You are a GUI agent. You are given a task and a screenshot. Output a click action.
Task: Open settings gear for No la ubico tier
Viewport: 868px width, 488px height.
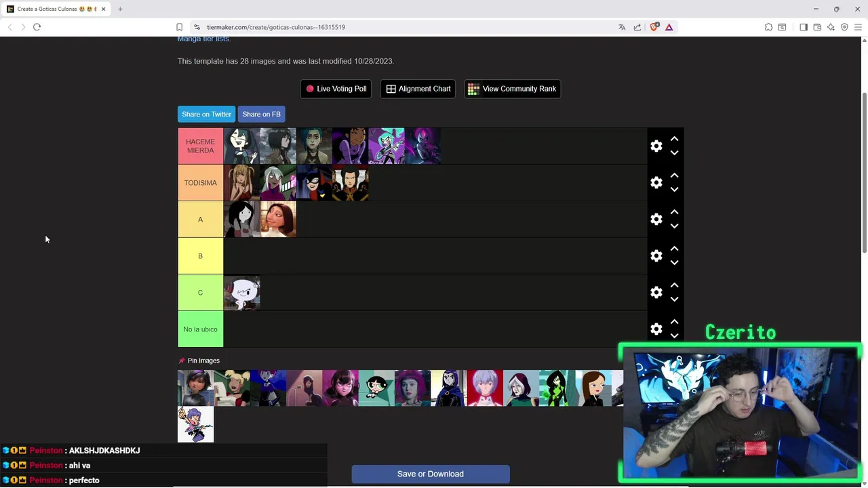[656, 329]
